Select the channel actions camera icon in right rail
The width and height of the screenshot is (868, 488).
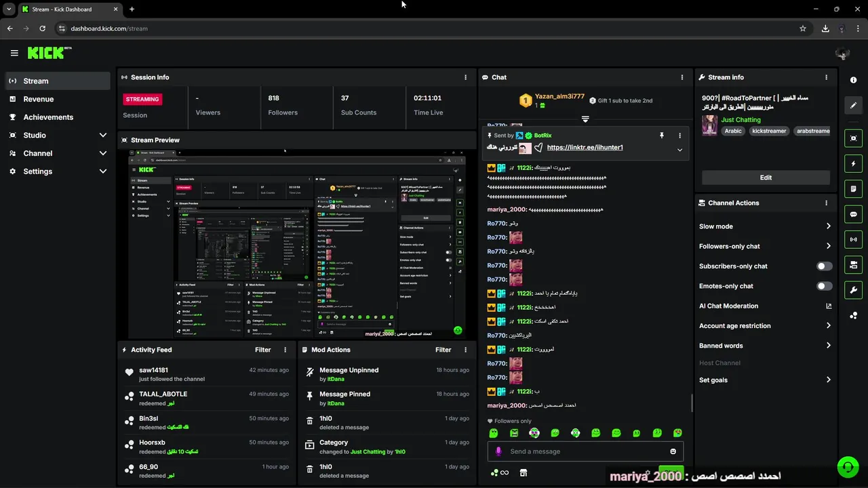(x=853, y=264)
